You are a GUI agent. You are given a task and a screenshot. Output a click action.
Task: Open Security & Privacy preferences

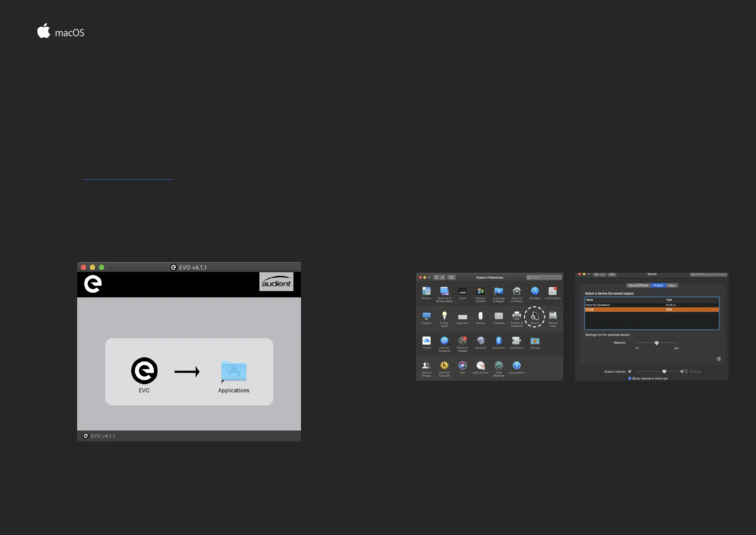(x=517, y=291)
